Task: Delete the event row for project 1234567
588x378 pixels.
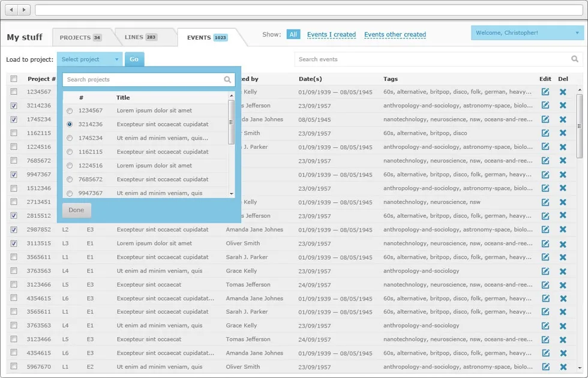Action: tap(563, 92)
